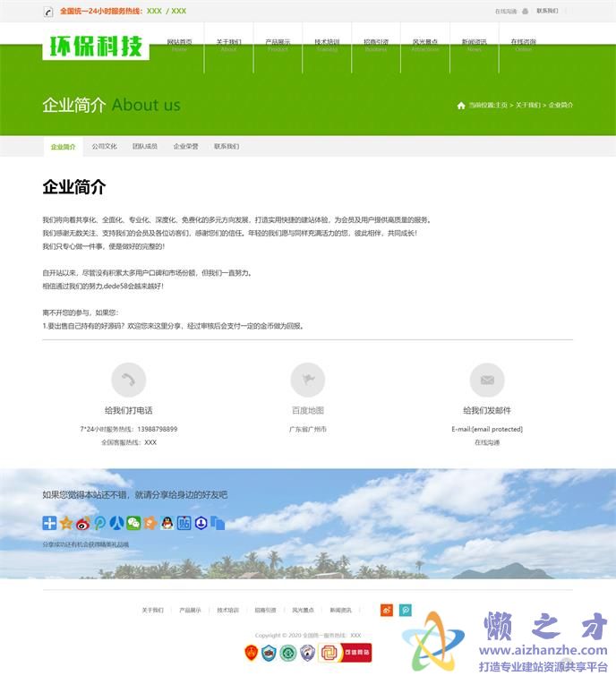Viewport: 616px width, 676px height.
Task: Switch to the 公司文化 sub-tab
Action: 104,147
